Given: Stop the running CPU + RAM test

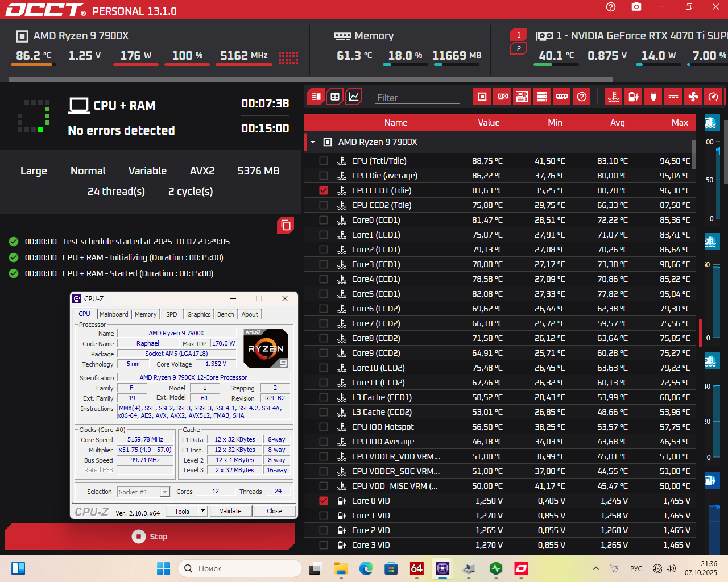Looking at the screenshot, I should coord(150,537).
